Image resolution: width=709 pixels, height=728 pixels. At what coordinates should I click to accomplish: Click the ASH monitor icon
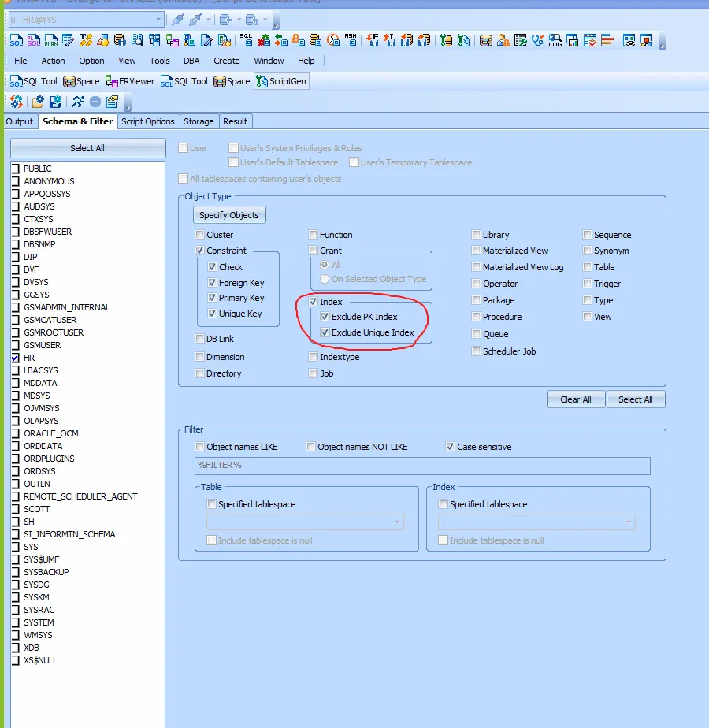tap(351, 41)
